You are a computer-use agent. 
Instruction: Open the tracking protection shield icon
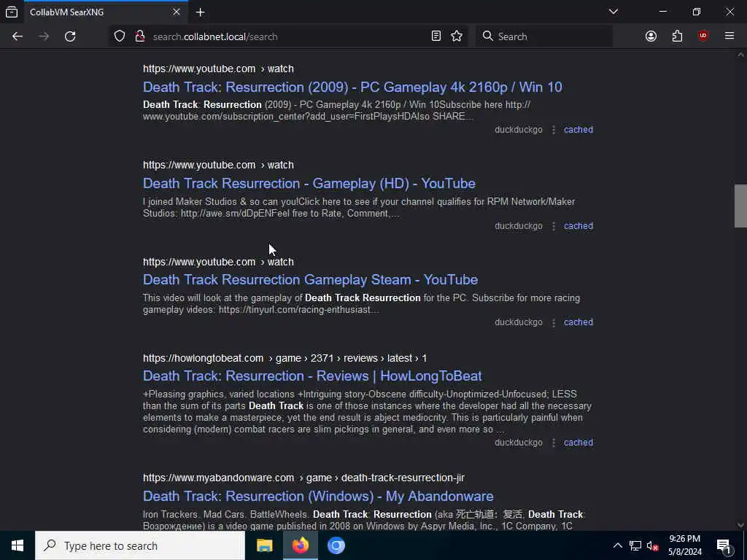120,36
